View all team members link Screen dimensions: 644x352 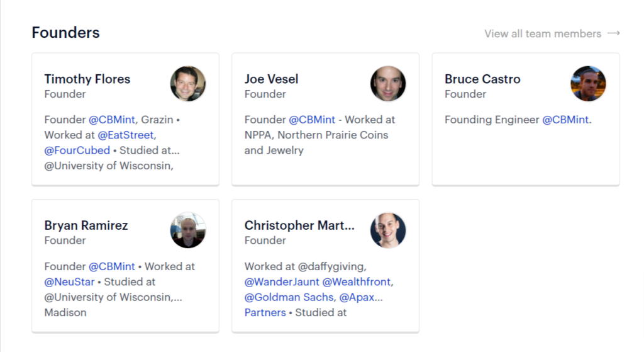click(x=543, y=34)
